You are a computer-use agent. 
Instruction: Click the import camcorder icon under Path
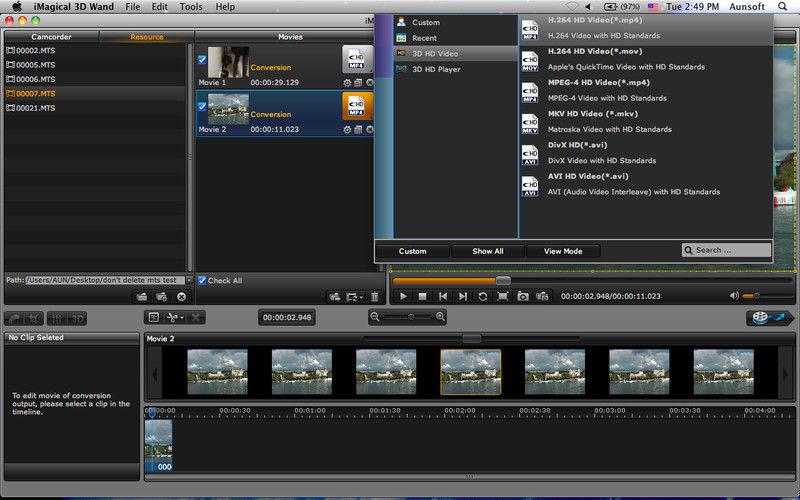(x=161, y=297)
